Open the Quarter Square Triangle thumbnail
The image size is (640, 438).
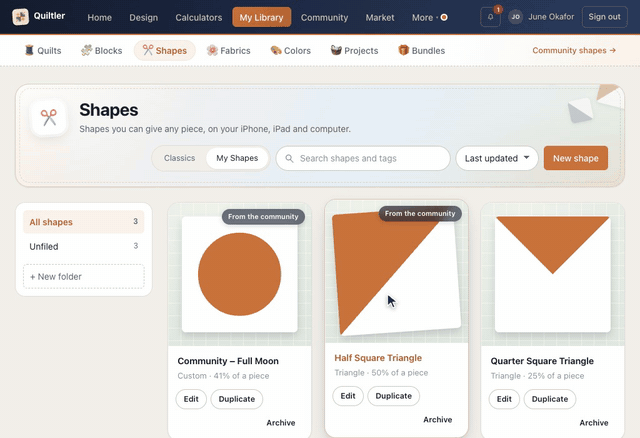[553, 274]
